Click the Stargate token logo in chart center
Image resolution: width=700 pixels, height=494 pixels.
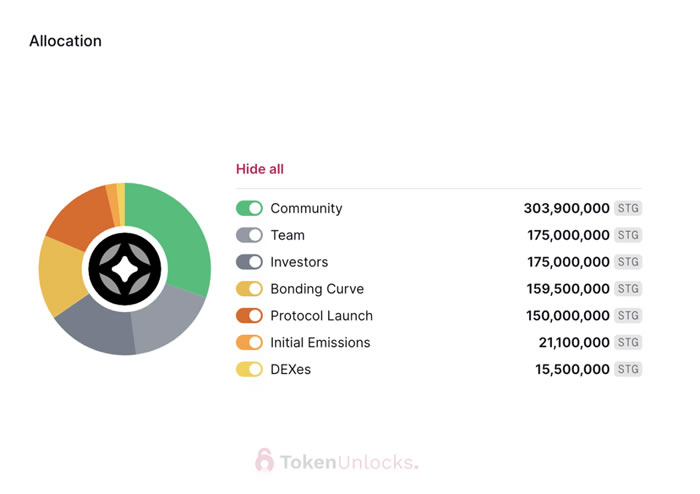pos(125,269)
